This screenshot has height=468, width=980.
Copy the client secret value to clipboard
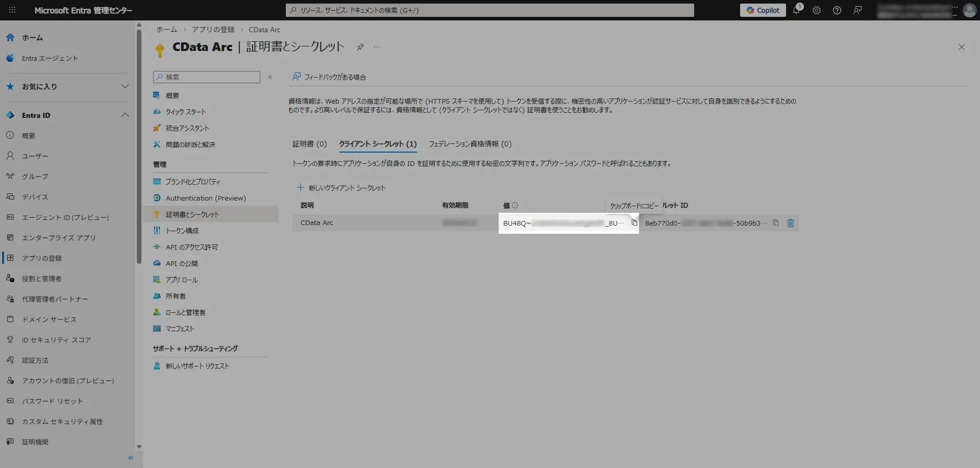click(x=634, y=223)
